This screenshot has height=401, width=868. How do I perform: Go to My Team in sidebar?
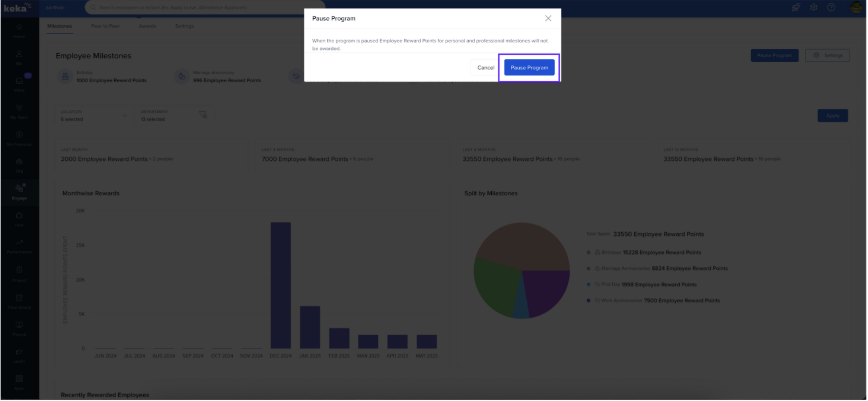click(19, 111)
